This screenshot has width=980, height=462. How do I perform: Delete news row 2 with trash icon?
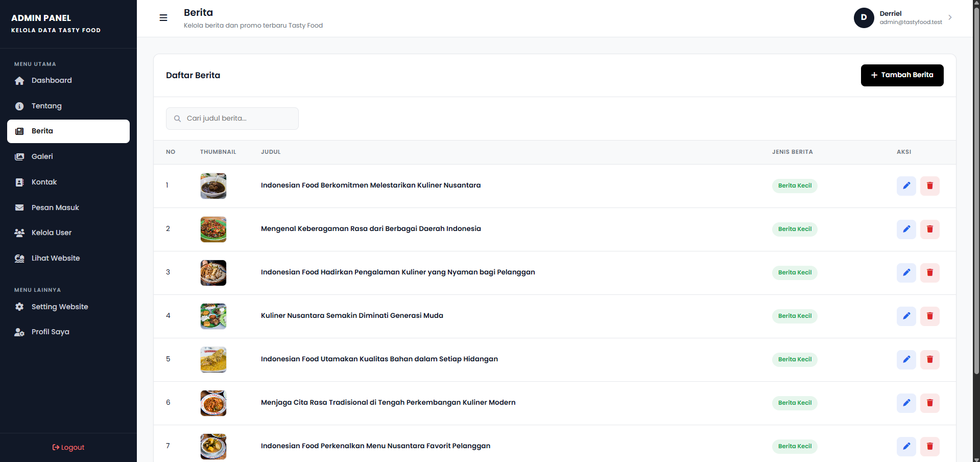pos(930,229)
